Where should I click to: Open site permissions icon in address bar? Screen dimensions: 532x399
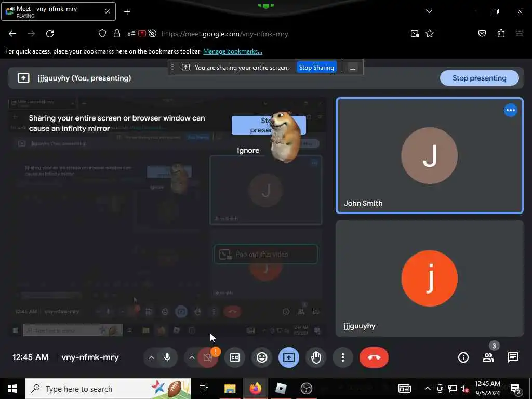click(131, 34)
